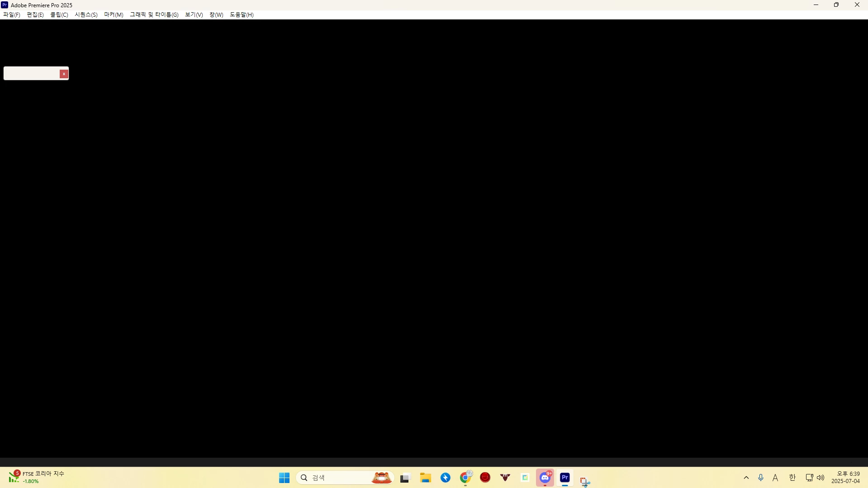The width and height of the screenshot is (868, 488).
Task: Open the 그래픽 및 타이틀(G) menu
Action: tap(154, 15)
